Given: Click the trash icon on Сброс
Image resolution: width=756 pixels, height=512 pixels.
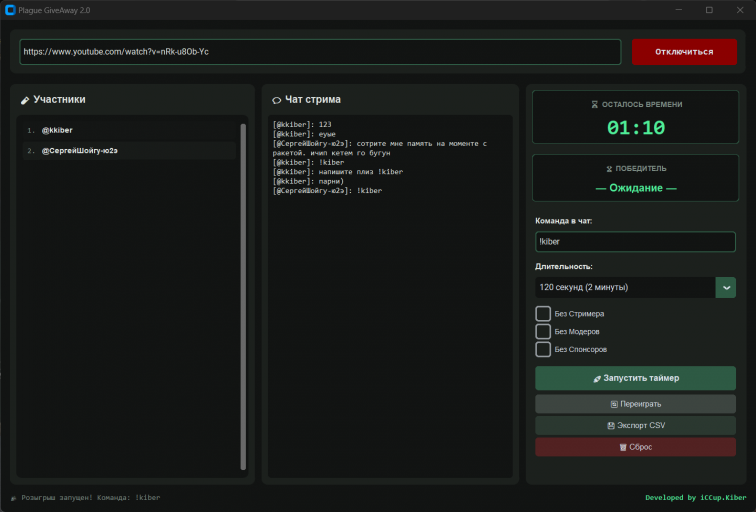Looking at the screenshot, I should click(x=623, y=447).
